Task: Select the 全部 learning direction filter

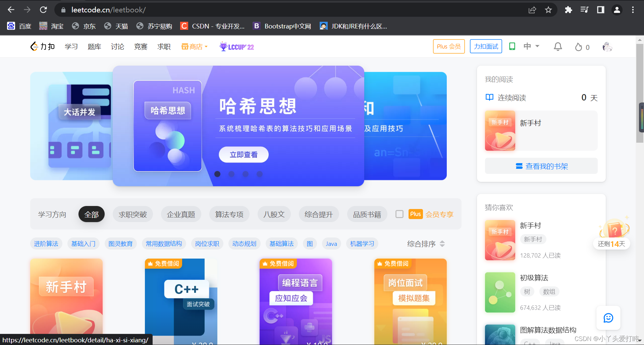Action: coord(92,214)
